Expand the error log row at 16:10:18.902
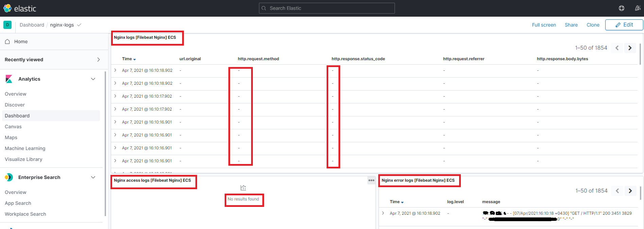Screen dimensions: 644x229 (383, 213)
